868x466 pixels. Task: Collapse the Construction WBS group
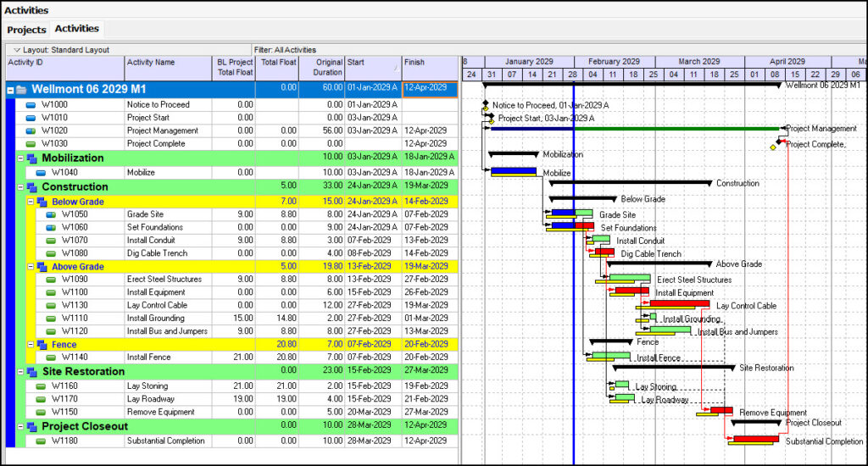(x=20, y=187)
